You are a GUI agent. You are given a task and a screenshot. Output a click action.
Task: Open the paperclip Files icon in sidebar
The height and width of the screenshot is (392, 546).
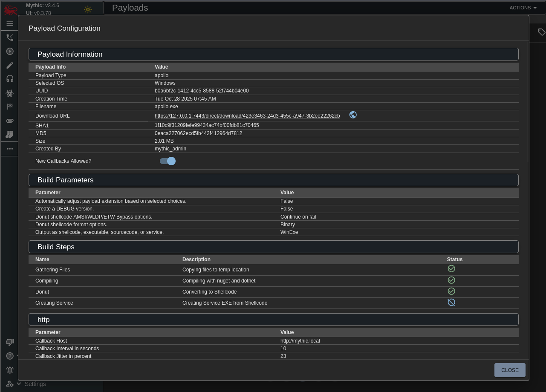pos(10,121)
